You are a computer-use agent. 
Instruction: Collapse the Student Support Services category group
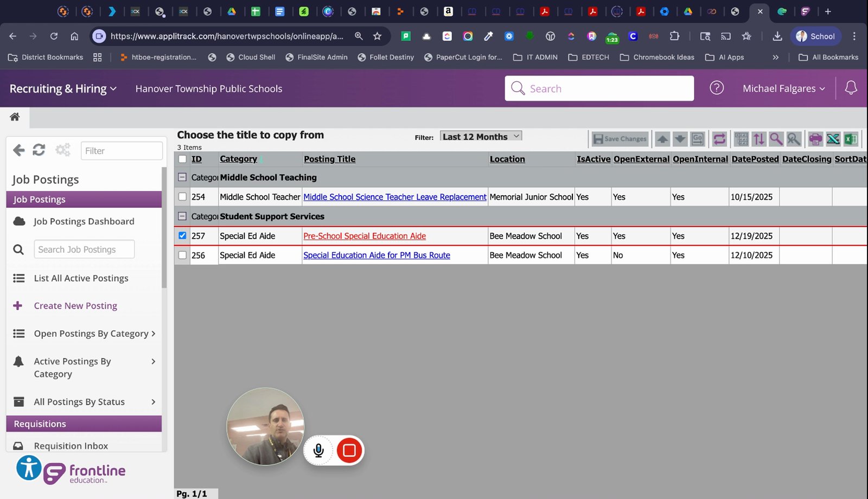(182, 216)
